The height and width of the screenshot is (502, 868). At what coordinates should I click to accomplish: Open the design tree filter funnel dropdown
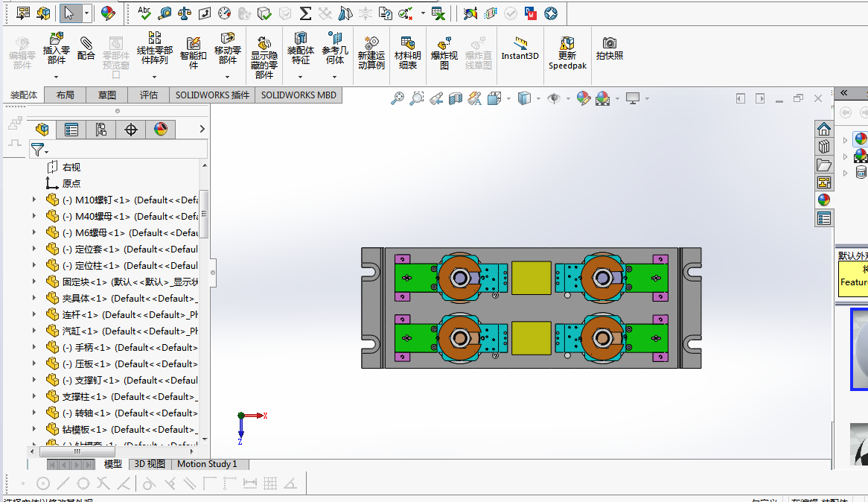(39, 150)
